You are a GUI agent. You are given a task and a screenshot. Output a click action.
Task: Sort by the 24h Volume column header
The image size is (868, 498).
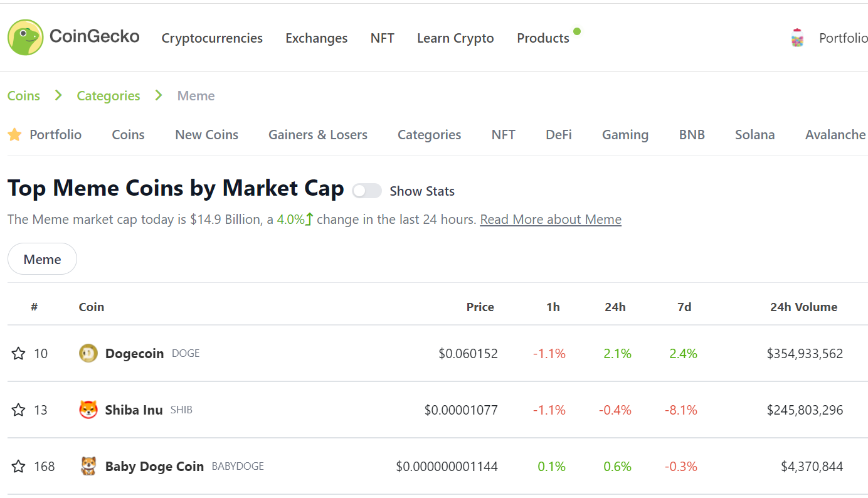(804, 307)
